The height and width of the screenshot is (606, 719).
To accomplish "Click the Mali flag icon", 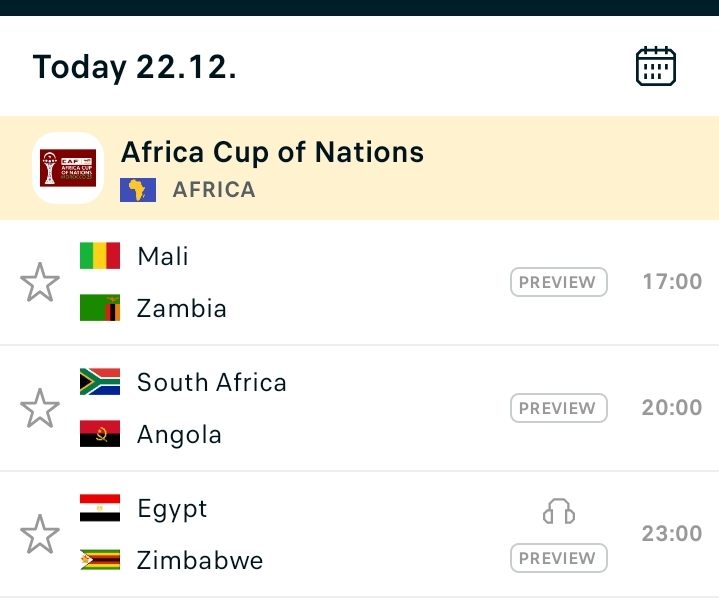I will pos(100,256).
